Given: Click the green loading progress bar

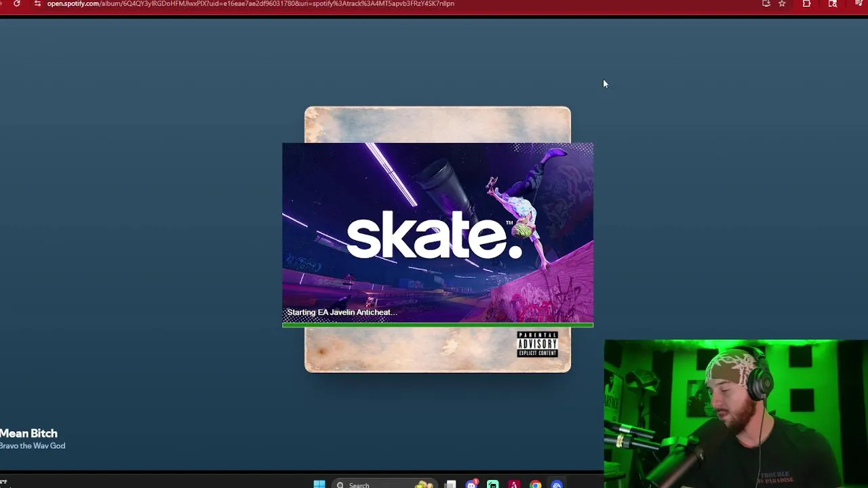Looking at the screenshot, I should [437, 325].
